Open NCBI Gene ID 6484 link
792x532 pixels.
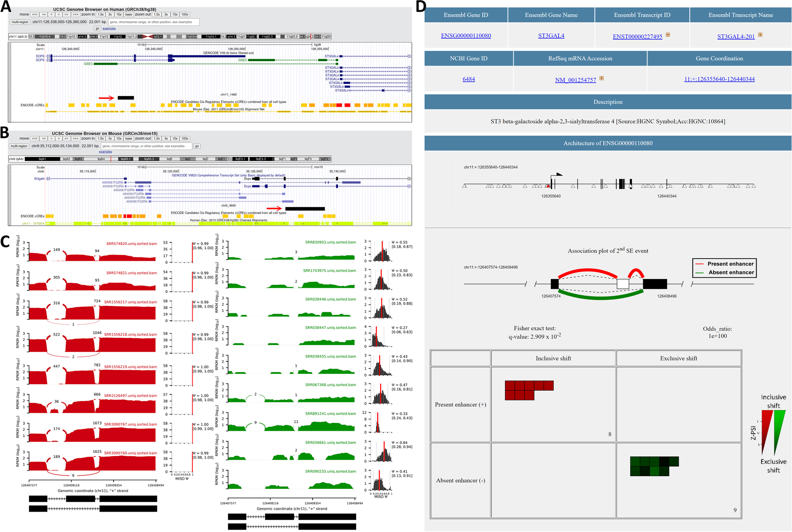pyautogui.click(x=469, y=79)
